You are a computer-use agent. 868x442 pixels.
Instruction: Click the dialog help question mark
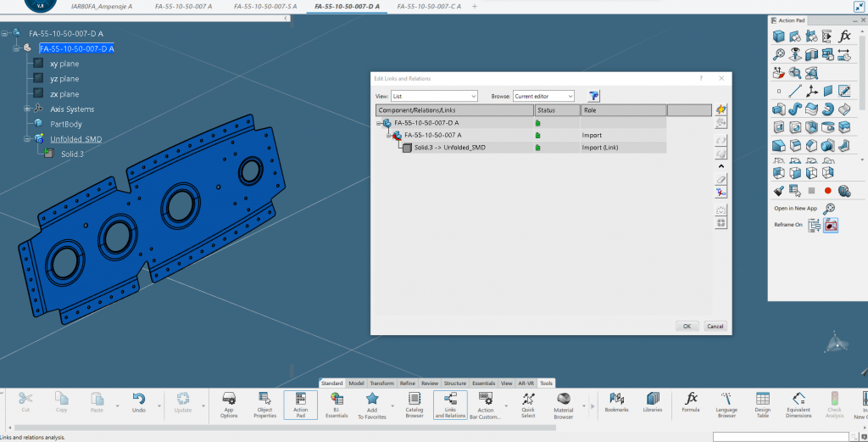[x=701, y=79]
